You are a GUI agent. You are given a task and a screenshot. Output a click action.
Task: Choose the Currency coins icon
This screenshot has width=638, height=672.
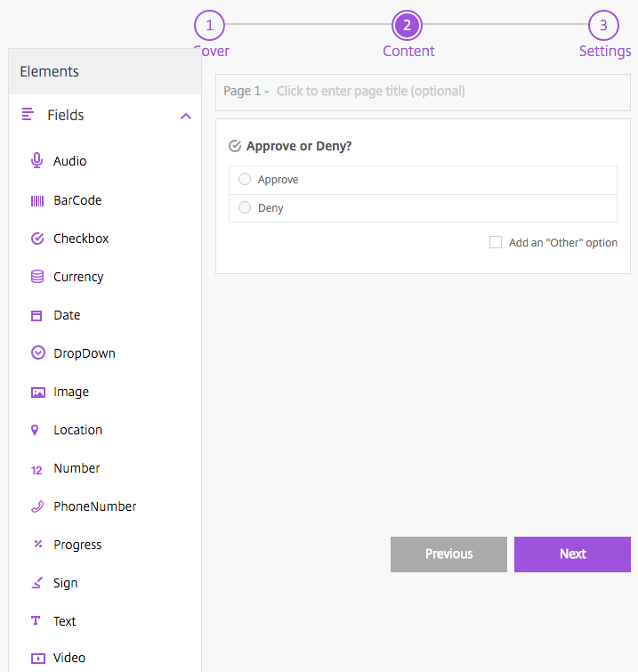click(x=37, y=277)
